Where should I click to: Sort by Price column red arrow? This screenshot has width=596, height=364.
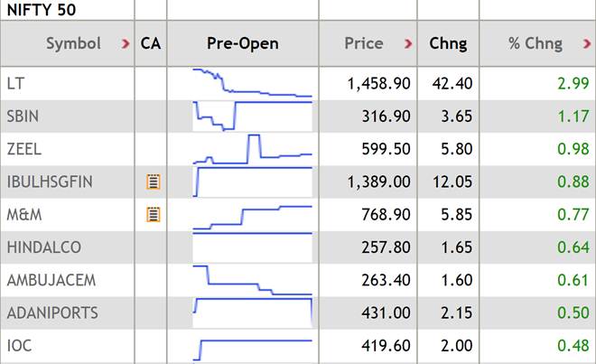(x=409, y=43)
